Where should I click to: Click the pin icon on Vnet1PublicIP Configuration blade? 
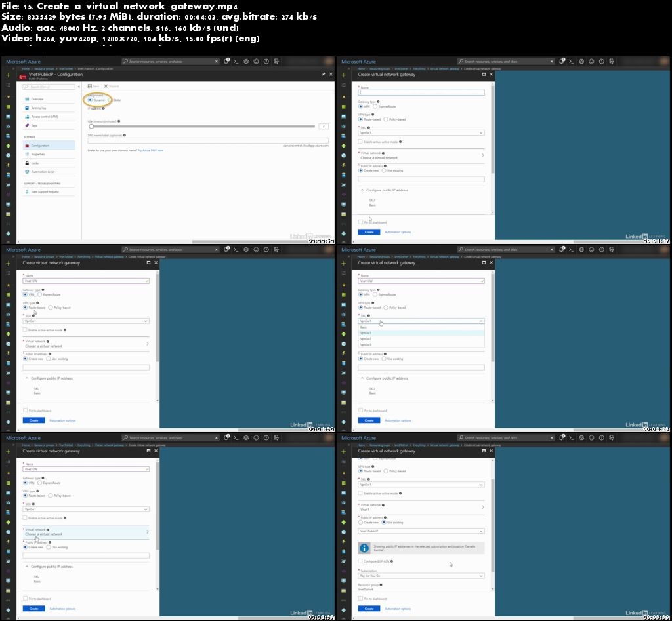click(x=324, y=74)
